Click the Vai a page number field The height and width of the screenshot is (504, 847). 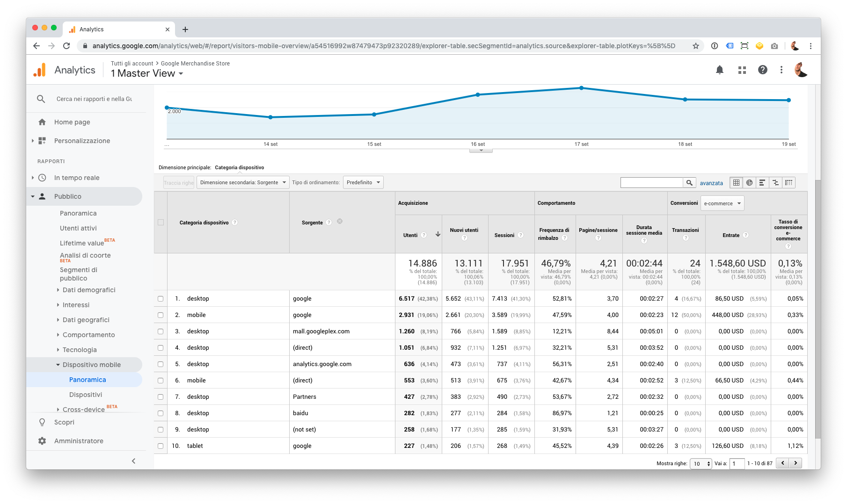737,464
